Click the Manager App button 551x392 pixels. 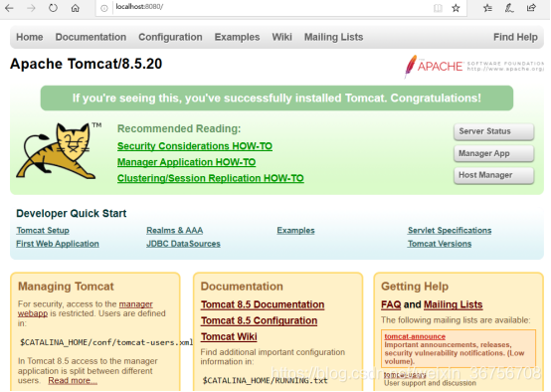coord(493,153)
